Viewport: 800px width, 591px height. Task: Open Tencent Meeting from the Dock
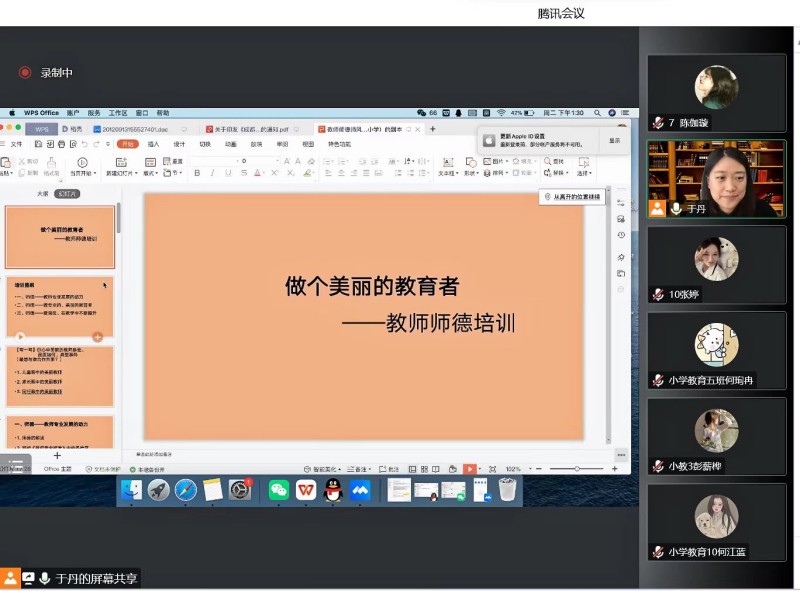pos(360,490)
